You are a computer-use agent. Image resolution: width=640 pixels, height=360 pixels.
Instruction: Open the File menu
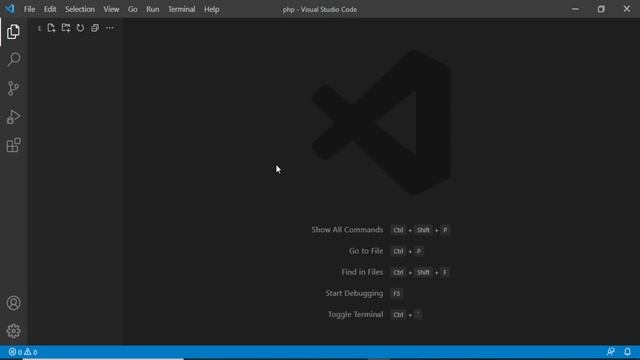(x=29, y=9)
